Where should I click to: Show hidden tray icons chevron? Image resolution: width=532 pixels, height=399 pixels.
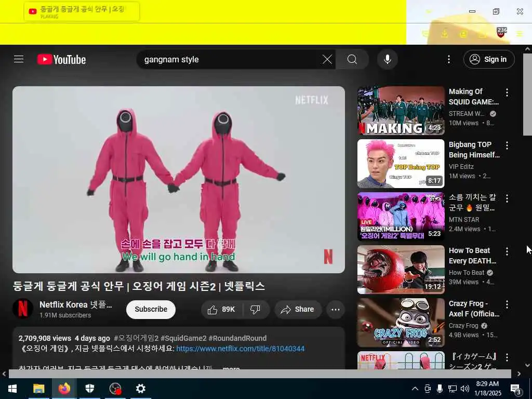(x=415, y=389)
